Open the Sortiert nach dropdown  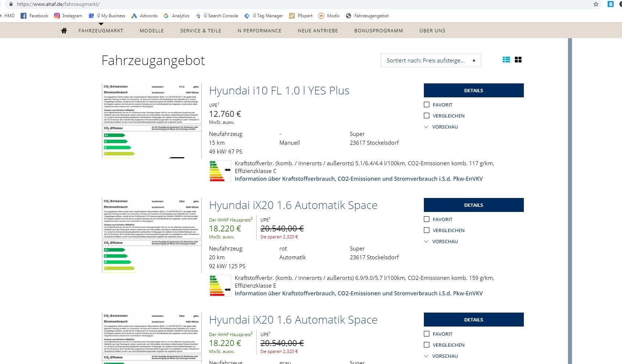[431, 60]
